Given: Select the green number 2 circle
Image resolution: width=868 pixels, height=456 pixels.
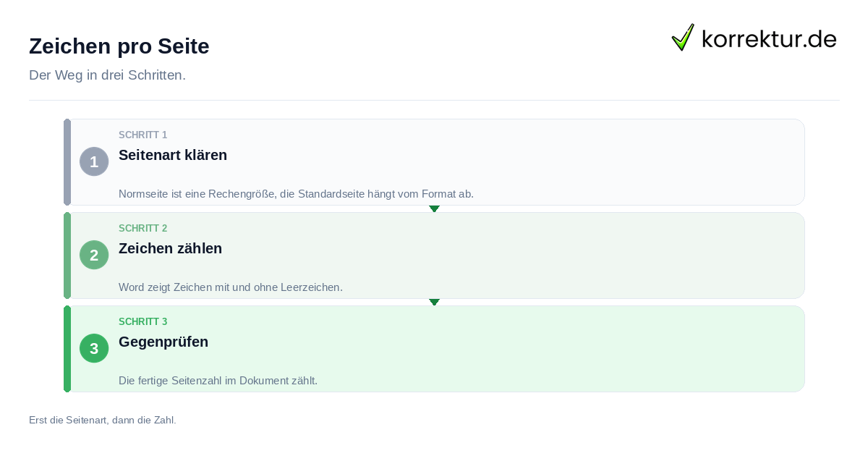Looking at the screenshot, I should point(94,255).
